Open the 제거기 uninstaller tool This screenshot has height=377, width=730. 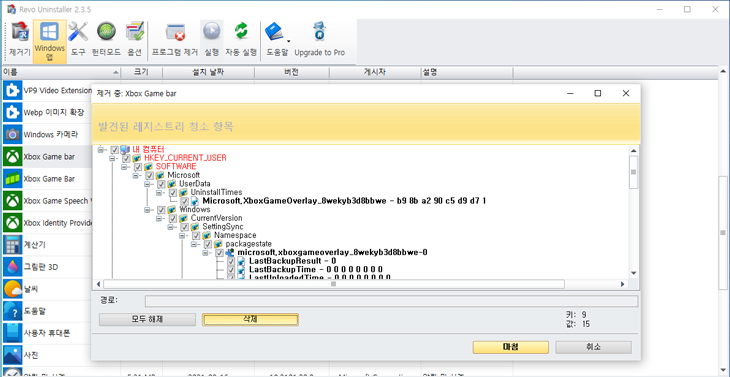click(20, 40)
